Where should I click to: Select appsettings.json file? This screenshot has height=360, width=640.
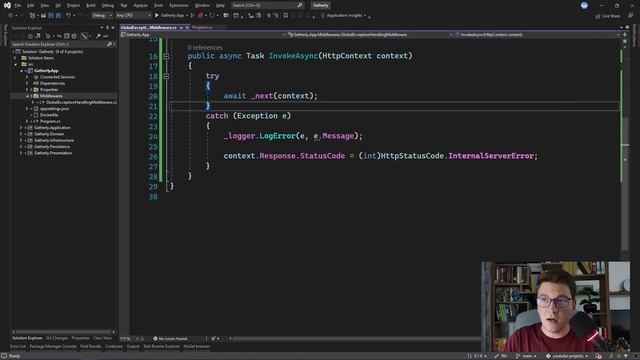click(x=54, y=109)
